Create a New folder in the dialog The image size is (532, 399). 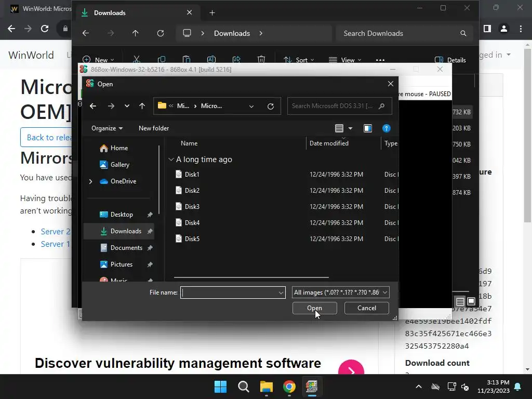[154, 128]
